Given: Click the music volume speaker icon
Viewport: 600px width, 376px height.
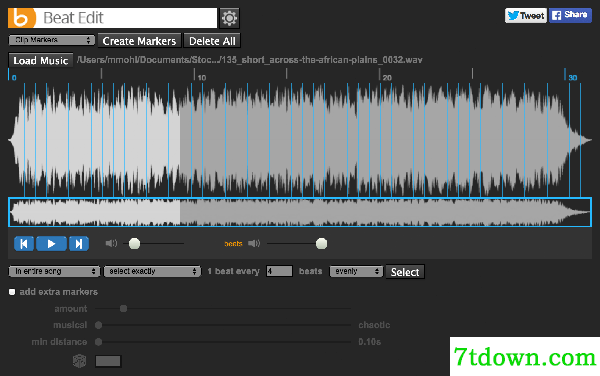Looking at the screenshot, I should [111, 243].
